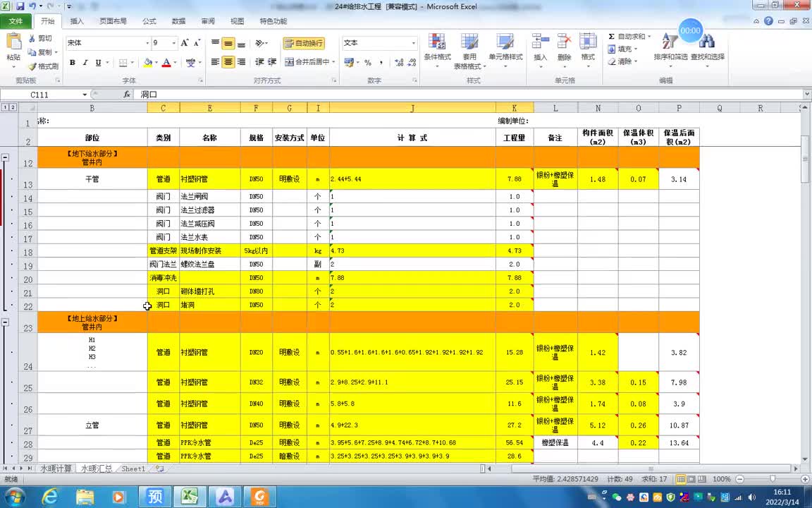
Task: Collapse the outline group at row 23
Action: [5, 322]
